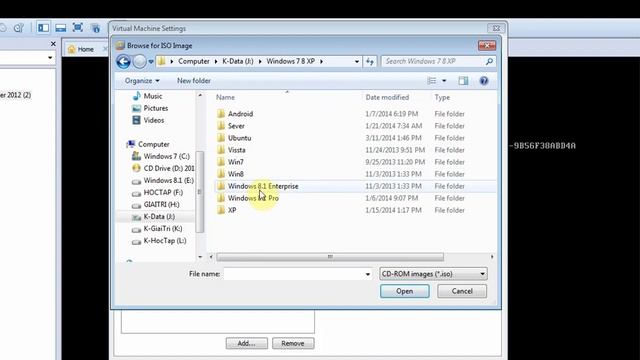Close the VMware library side panel
This screenshot has height=360, width=640.
point(53,44)
